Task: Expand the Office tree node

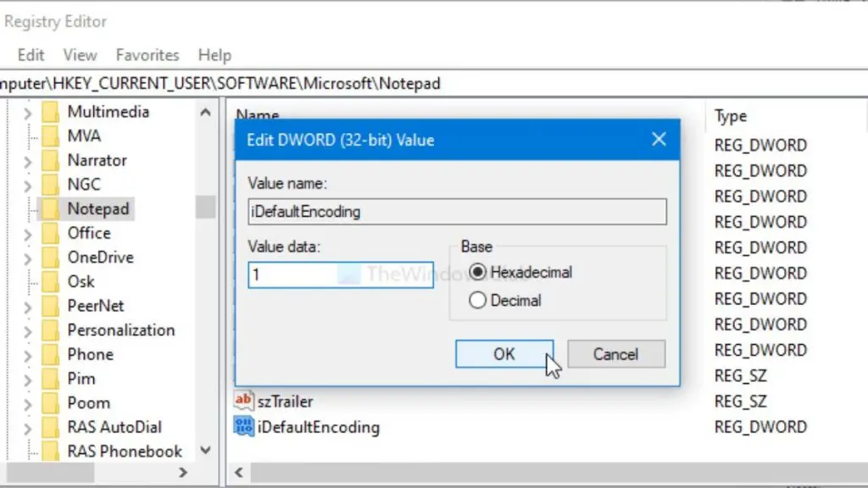Action: [x=28, y=235]
